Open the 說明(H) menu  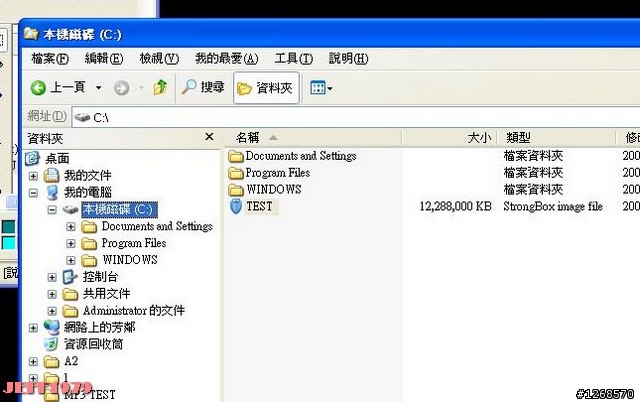348,59
